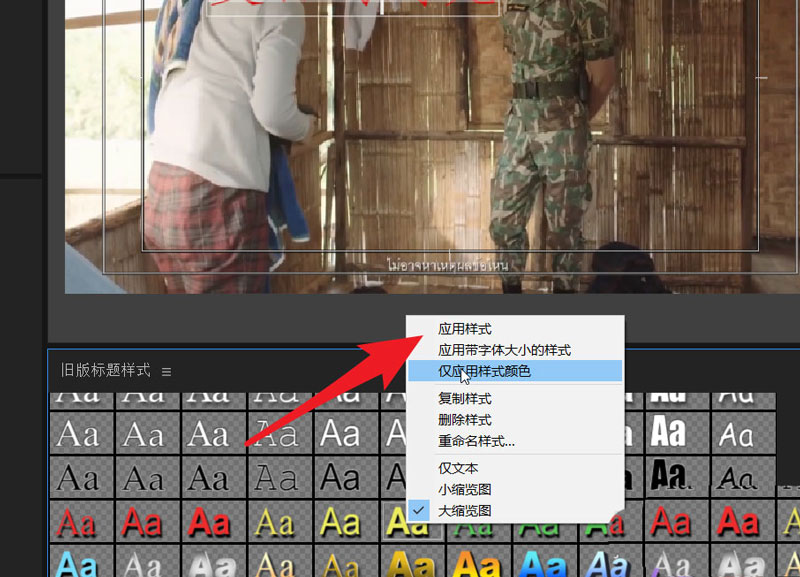Select 旧版标题样式 panel tab

click(106, 370)
